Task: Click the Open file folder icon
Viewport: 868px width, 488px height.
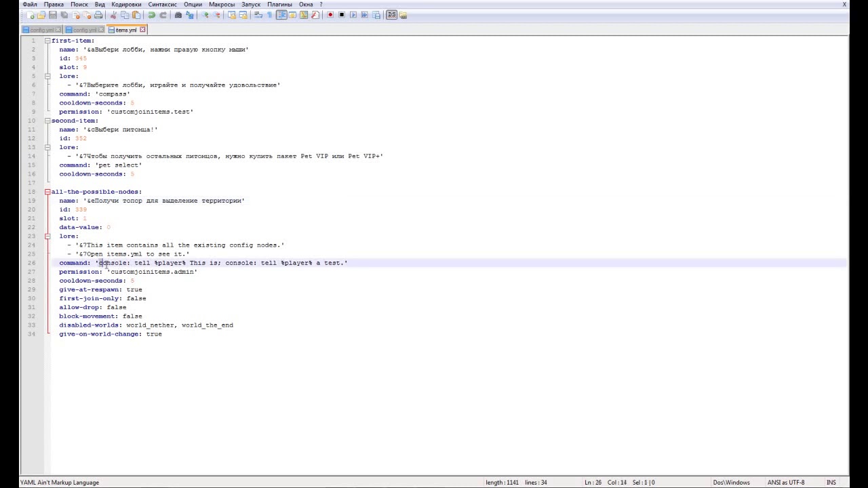Action: 41,15
